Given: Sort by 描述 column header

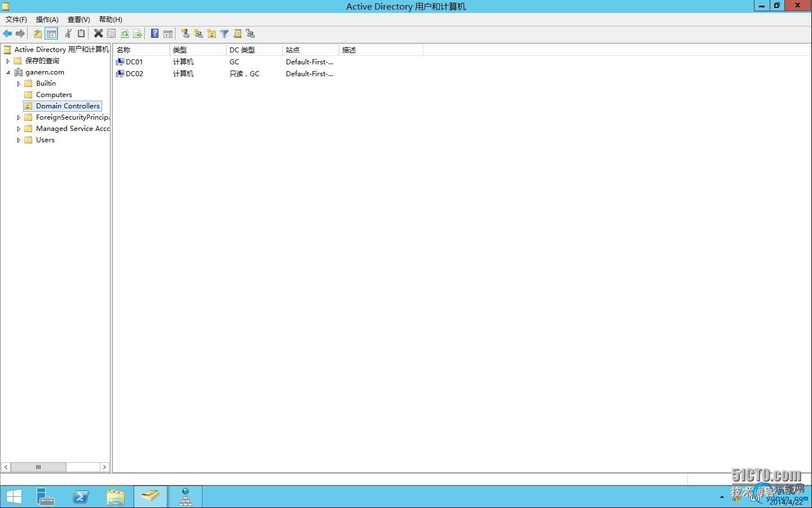Looking at the screenshot, I should [381, 50].
